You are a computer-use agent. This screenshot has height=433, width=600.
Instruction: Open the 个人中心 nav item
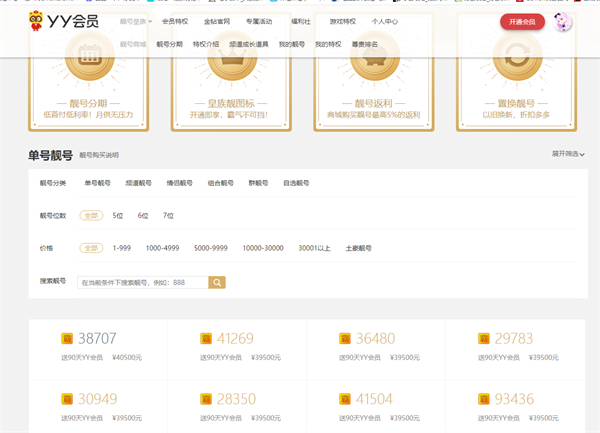(x=385, y=21)
